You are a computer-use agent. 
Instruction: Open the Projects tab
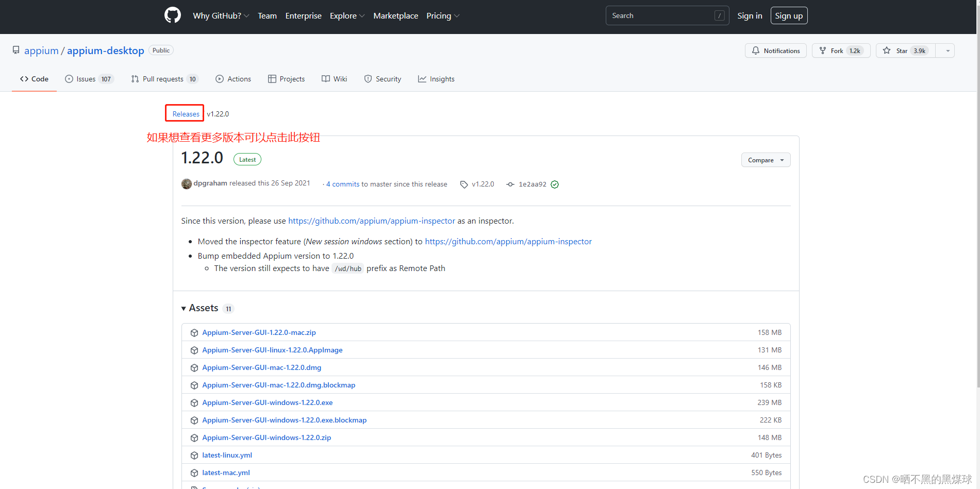tap(286, 79)
